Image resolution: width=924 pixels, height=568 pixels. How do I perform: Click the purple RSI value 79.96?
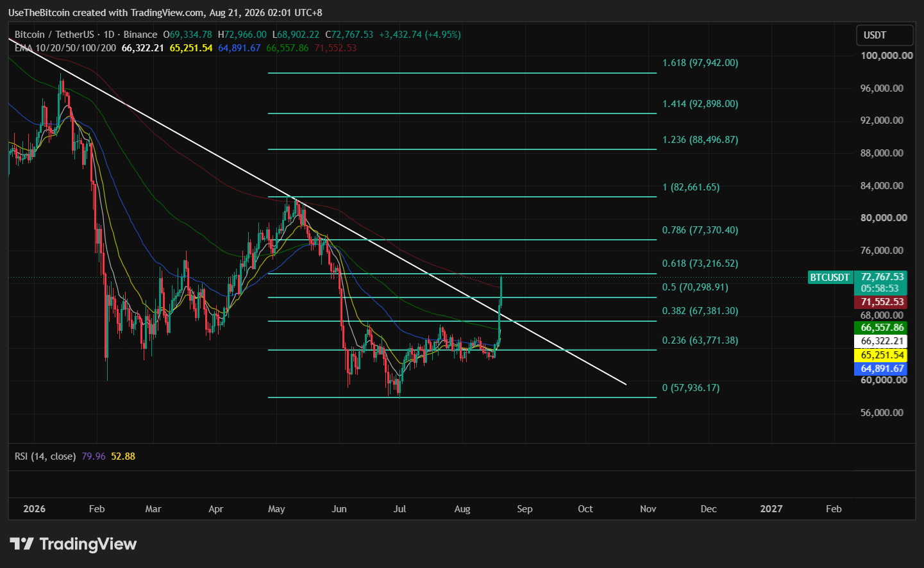coord(94,456)
